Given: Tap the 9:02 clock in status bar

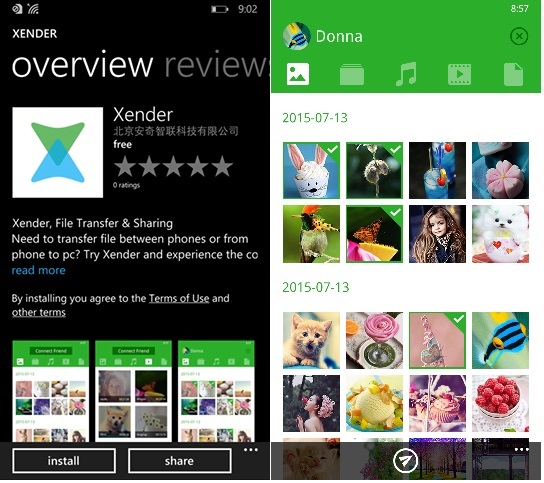Looking at the screenshot, I should tap(248, 9).
